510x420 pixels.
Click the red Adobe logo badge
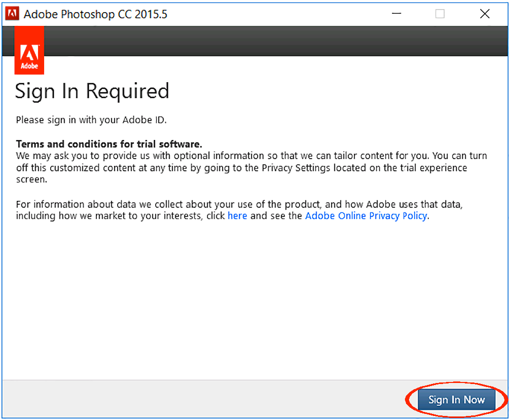[29, 50]
